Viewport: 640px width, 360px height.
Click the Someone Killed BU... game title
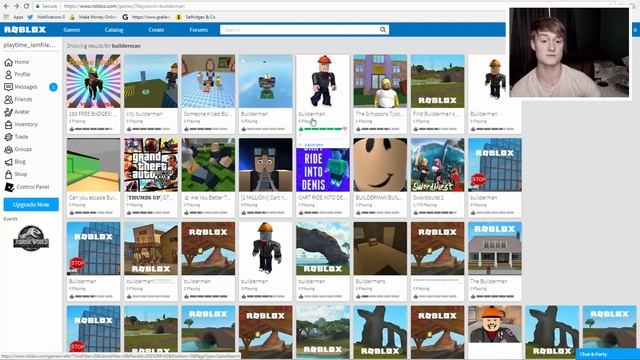click(x=207, y=114)
